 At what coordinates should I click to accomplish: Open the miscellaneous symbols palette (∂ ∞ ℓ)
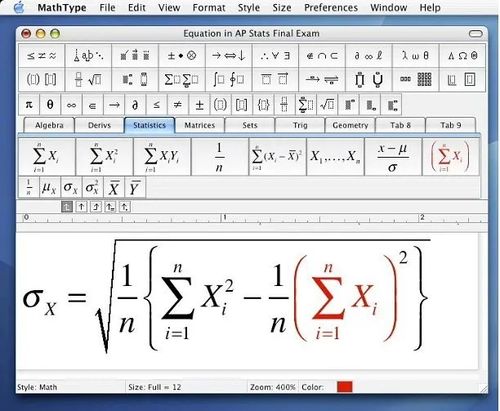pyautogui.click(x=369, y=56)
